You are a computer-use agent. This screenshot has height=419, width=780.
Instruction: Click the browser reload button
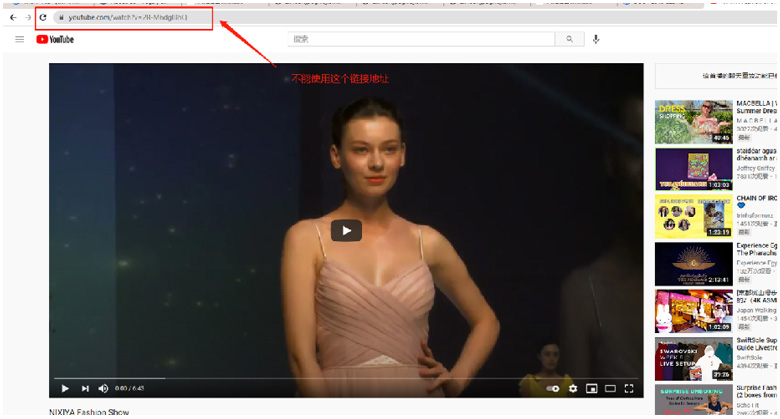43,18
